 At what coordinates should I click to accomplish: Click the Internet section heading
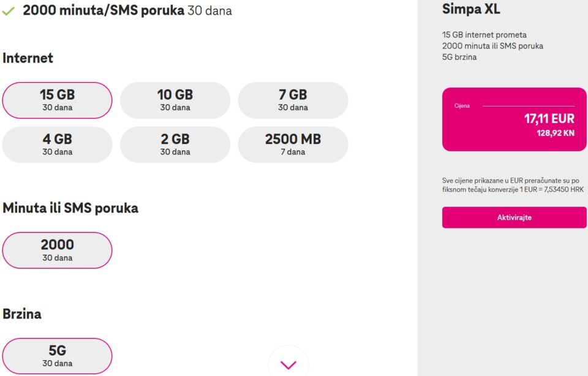click(28, 58)
